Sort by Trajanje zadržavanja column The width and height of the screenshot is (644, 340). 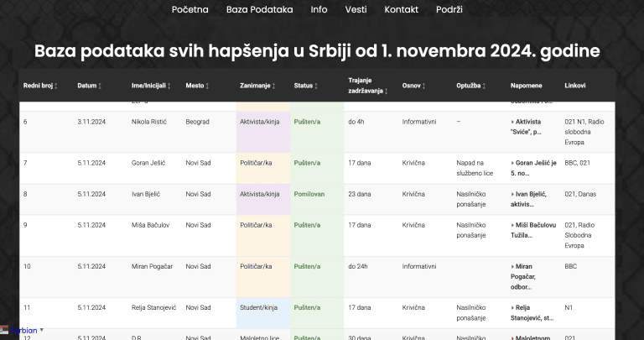pos(387,92)
